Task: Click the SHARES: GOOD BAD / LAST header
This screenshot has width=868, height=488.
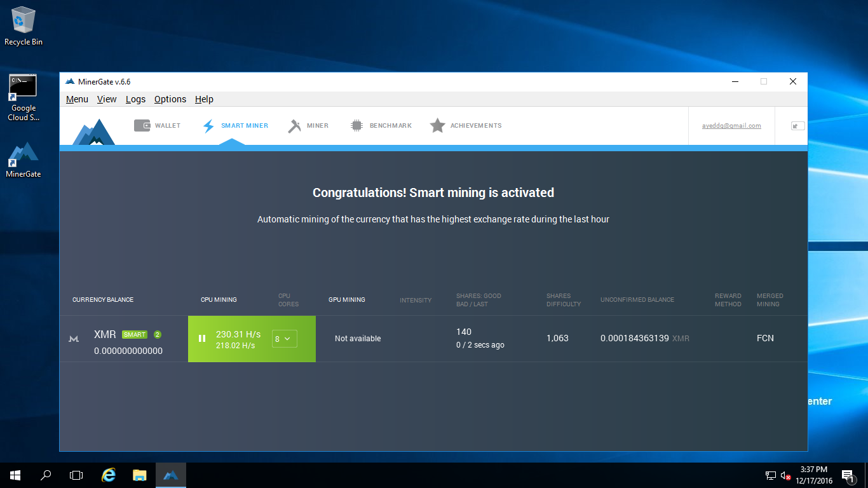Action: tap(478, 300)
